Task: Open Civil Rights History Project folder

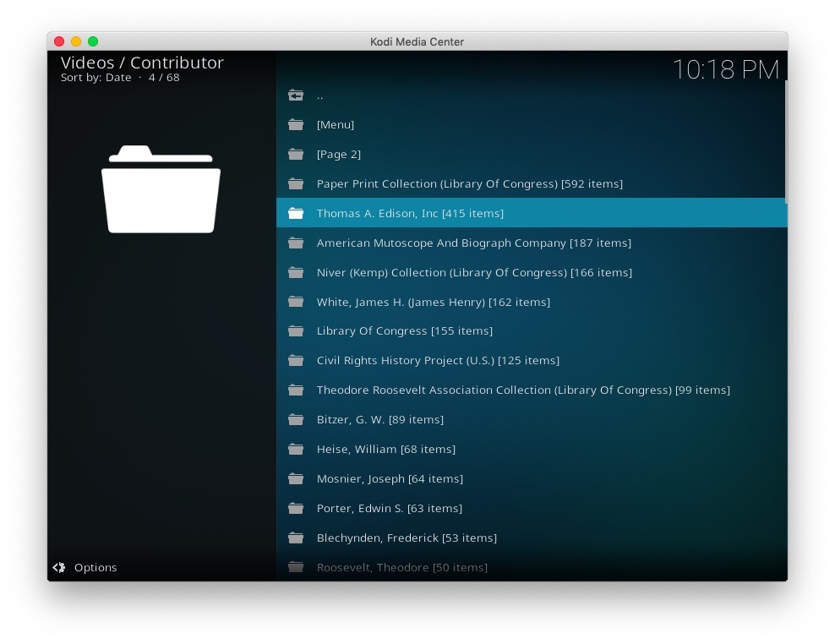Action: (x=437, y=361)
